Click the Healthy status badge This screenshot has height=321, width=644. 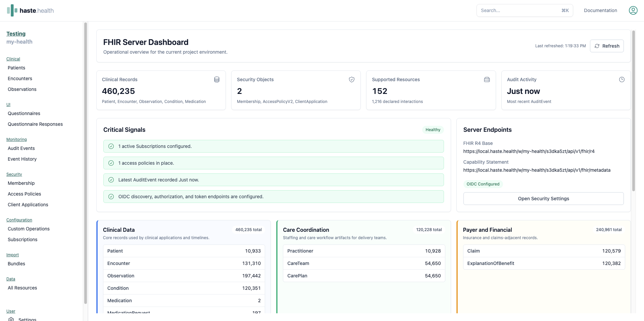point(433,130)
